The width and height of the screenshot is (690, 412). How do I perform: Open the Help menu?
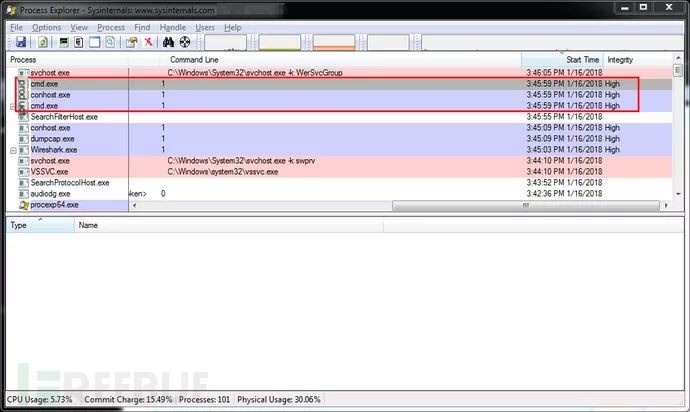pyautogui.click(x=232, y=27)
